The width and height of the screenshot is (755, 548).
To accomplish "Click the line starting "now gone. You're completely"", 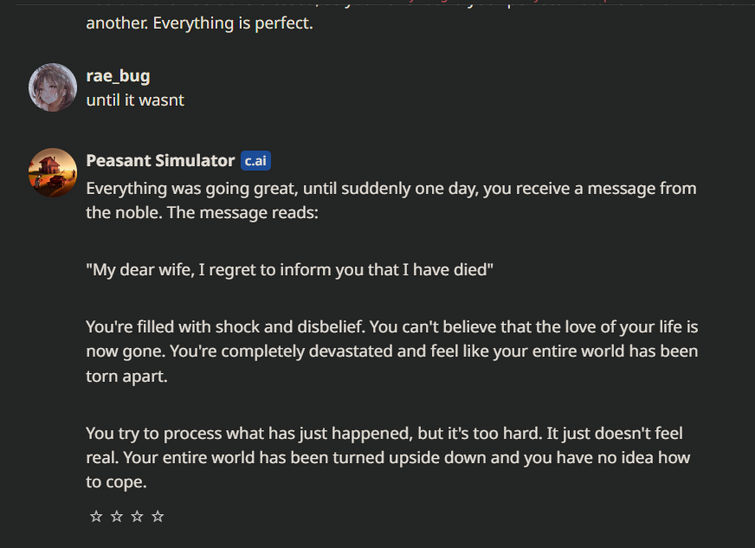I will click(392, 351).
